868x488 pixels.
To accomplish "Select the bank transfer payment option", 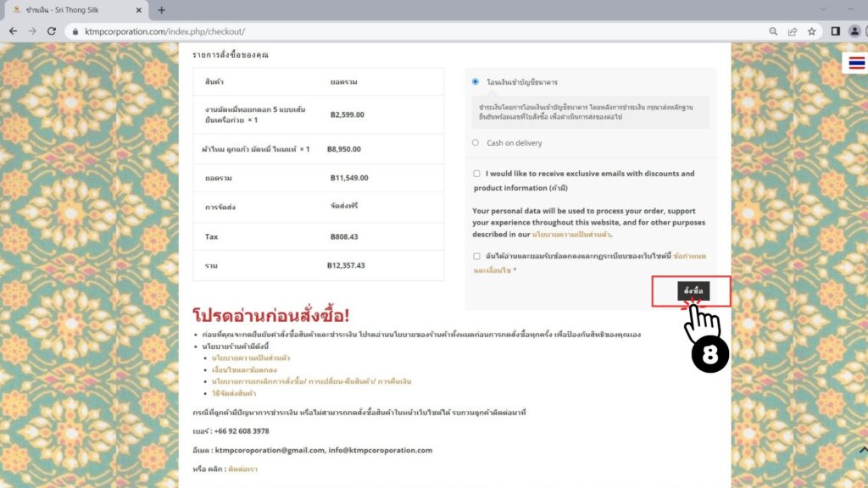I will (476, 82).
